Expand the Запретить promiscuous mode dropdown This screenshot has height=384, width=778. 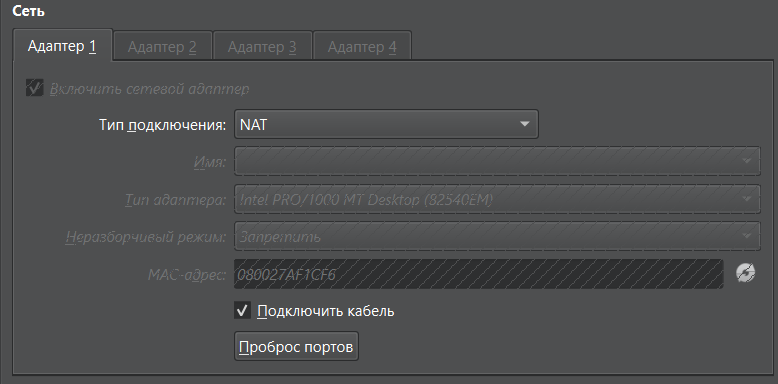(497, 236)
